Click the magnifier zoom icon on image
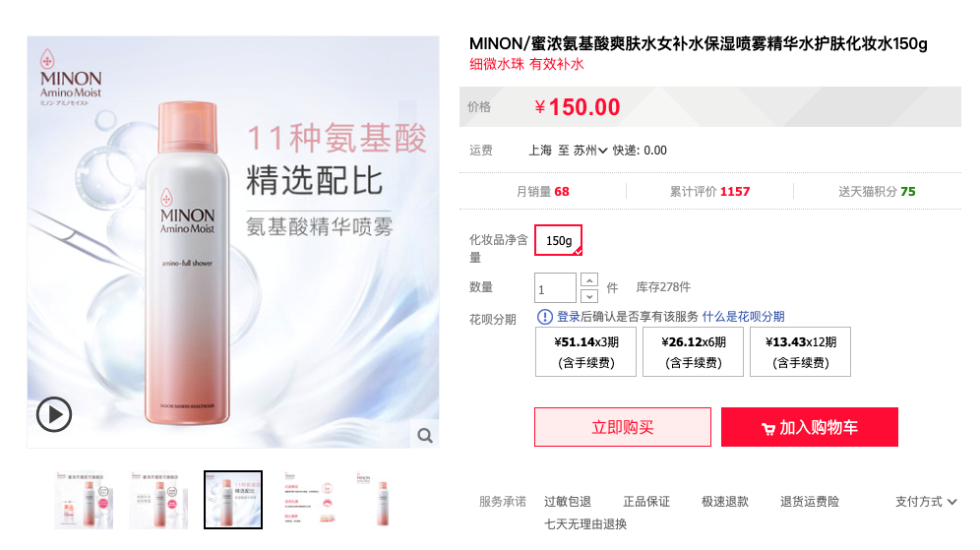The width and height of the screenshot is (980, 550). [x=425, y=436]
